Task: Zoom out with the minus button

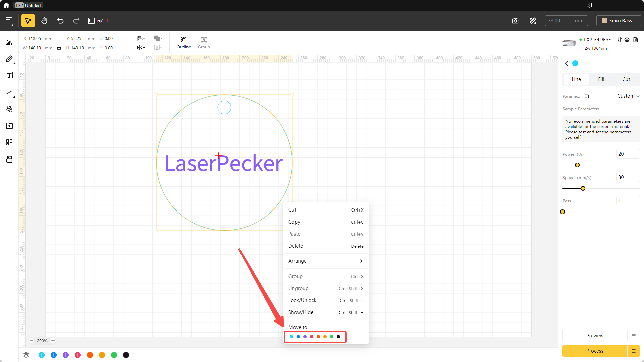Action: [32, 341]
